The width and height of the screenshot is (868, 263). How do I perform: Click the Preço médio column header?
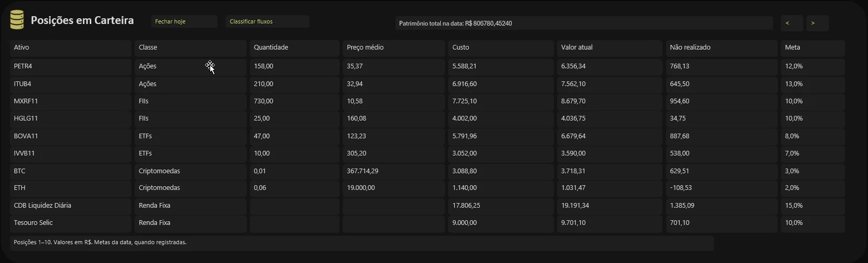pyautogui.click(x=394, y=48)
